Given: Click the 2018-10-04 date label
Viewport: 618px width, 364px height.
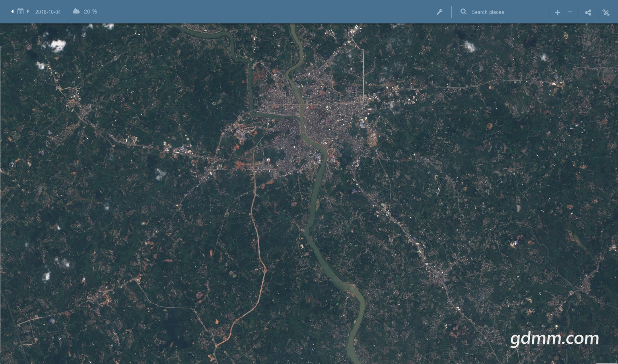Looking at the screenshot, I should point(48,12).
